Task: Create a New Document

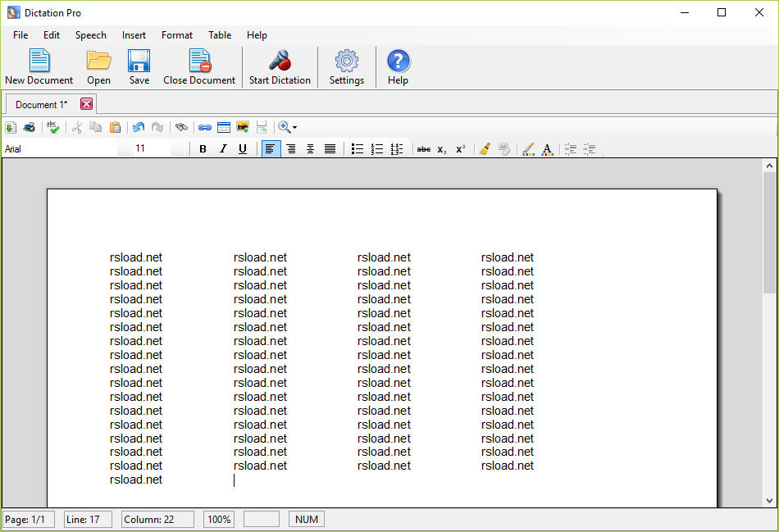Action: click(39, 67)
